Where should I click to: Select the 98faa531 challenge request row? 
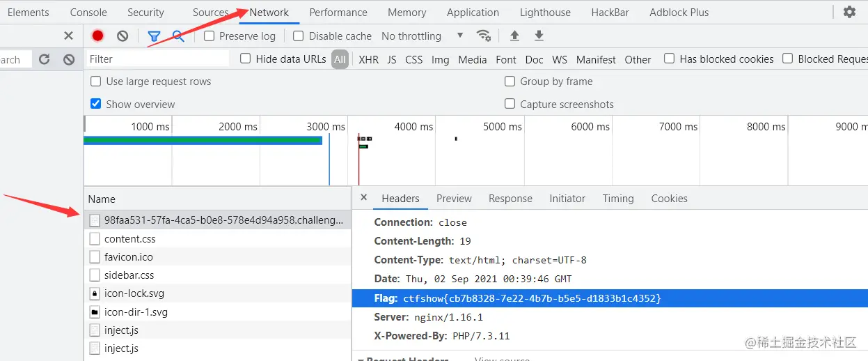[x=217, y=220]
